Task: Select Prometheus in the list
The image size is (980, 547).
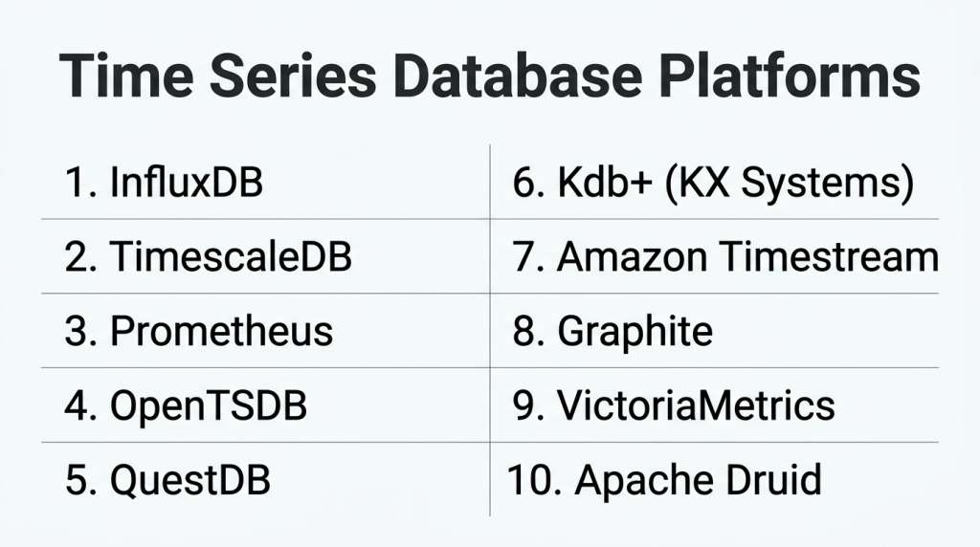Action: pos(221,331)
